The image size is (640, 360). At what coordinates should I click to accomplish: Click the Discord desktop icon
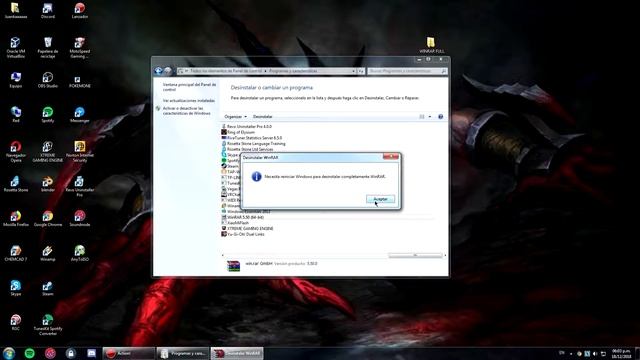coord(48,11)
